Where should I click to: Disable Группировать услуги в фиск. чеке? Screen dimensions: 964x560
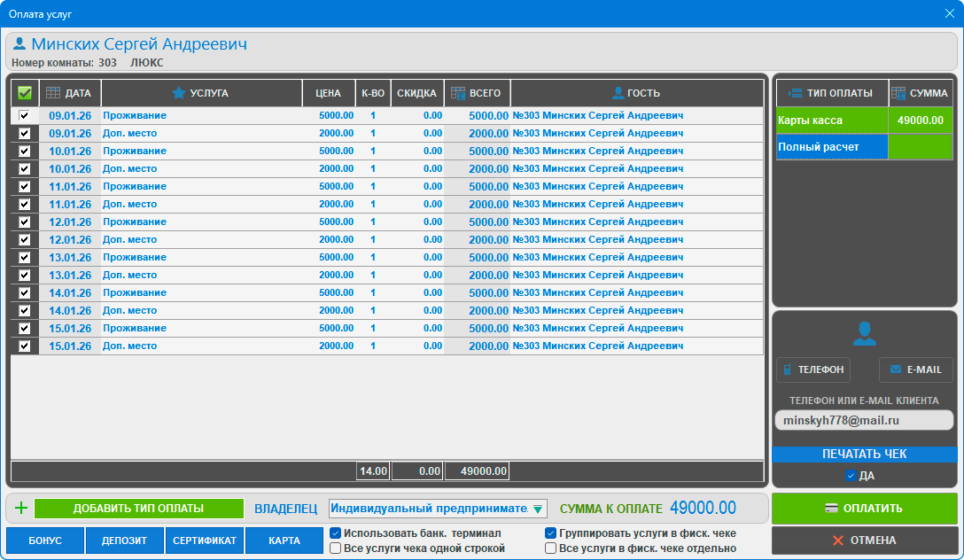(551, 533)
